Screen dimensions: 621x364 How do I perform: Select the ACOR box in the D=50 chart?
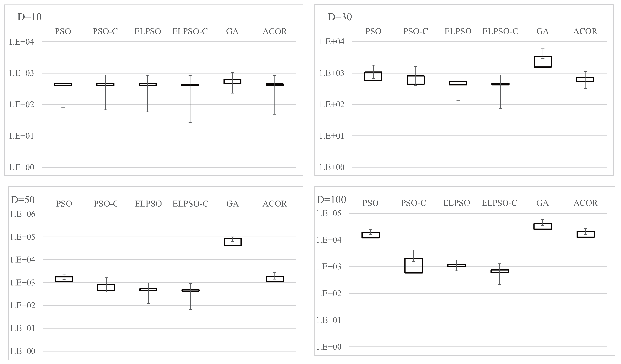[274, 279]
